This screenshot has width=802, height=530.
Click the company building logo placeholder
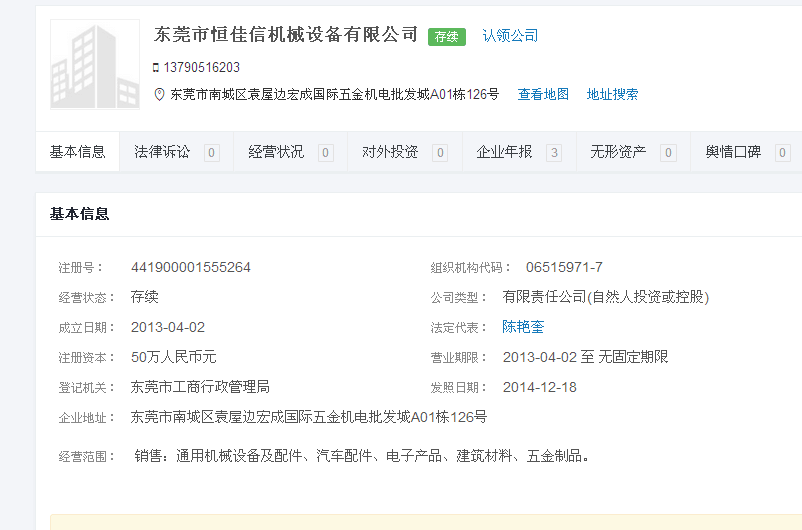click(95, 64)
